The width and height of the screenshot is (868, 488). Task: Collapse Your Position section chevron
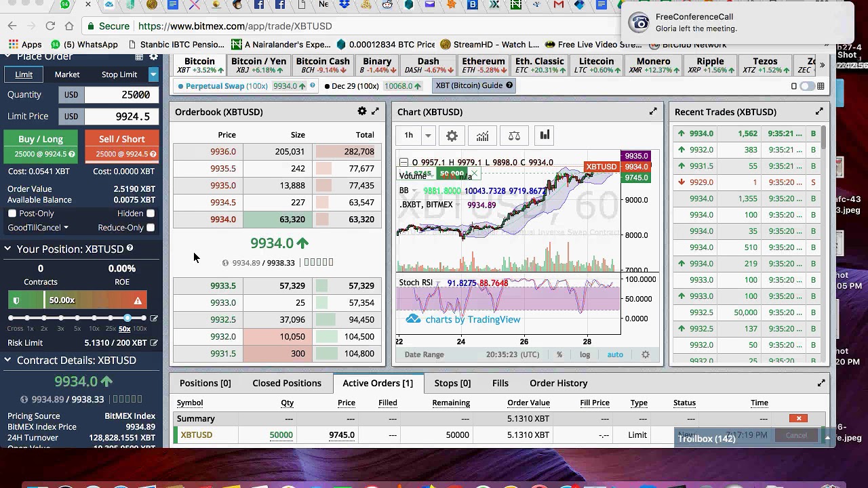coord(7,249)
